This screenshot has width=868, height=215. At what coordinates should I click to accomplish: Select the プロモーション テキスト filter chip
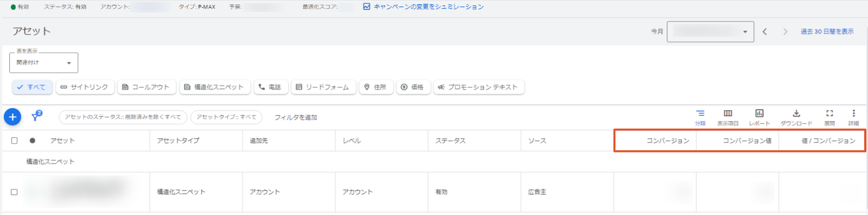tap(478, 87)
